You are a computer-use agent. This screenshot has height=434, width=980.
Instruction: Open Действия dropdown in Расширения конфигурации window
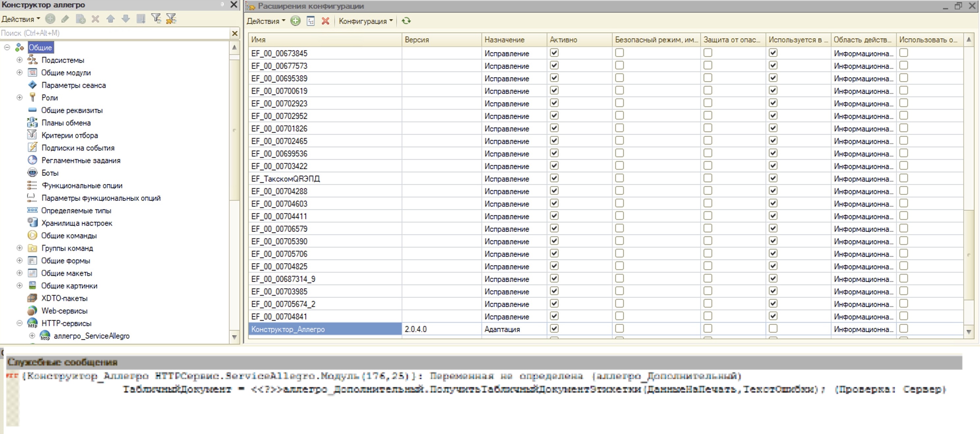click(265, 21)
